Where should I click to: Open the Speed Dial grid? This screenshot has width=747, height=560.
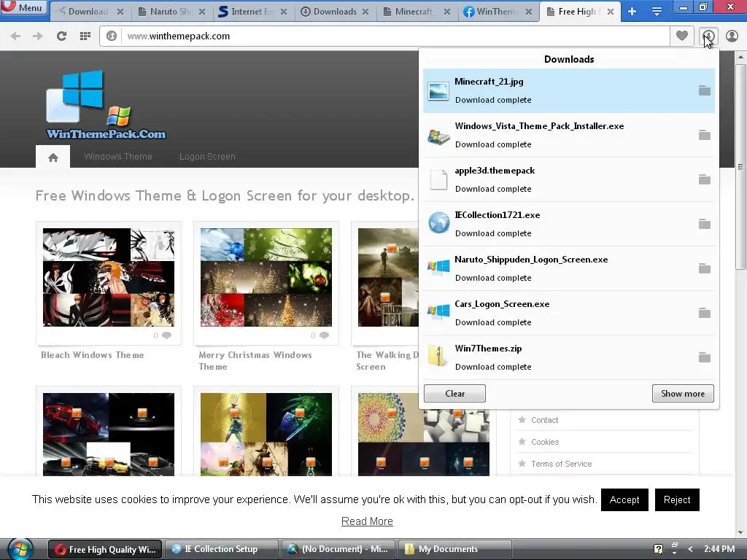(85, 36)
